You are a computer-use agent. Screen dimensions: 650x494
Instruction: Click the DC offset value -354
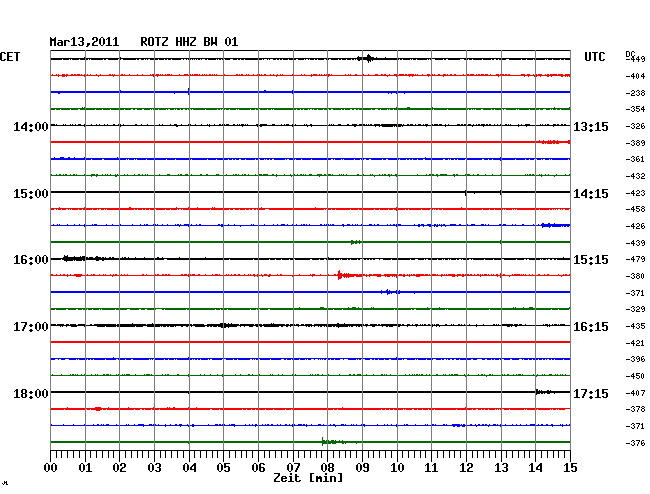tap(635, 109)
